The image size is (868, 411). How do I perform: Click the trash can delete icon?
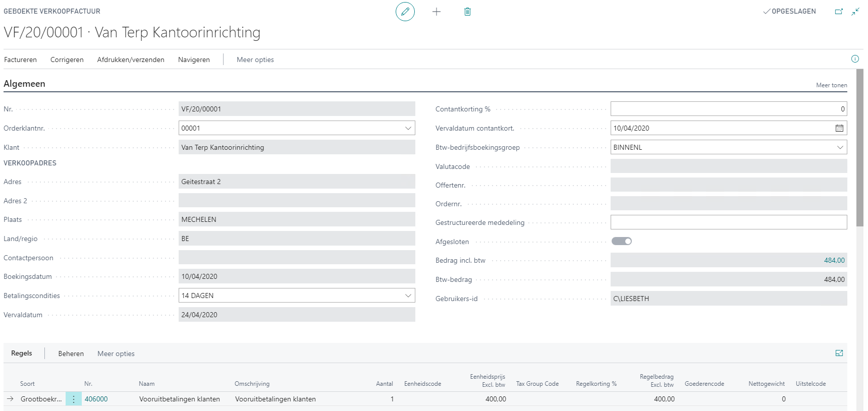[467, 12]
